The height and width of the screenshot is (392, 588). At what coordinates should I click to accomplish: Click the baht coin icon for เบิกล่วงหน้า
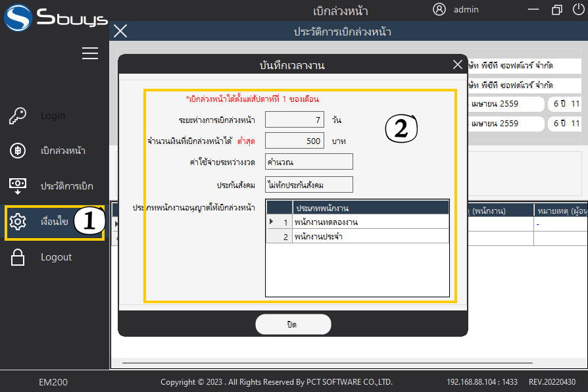coord(18,151)
